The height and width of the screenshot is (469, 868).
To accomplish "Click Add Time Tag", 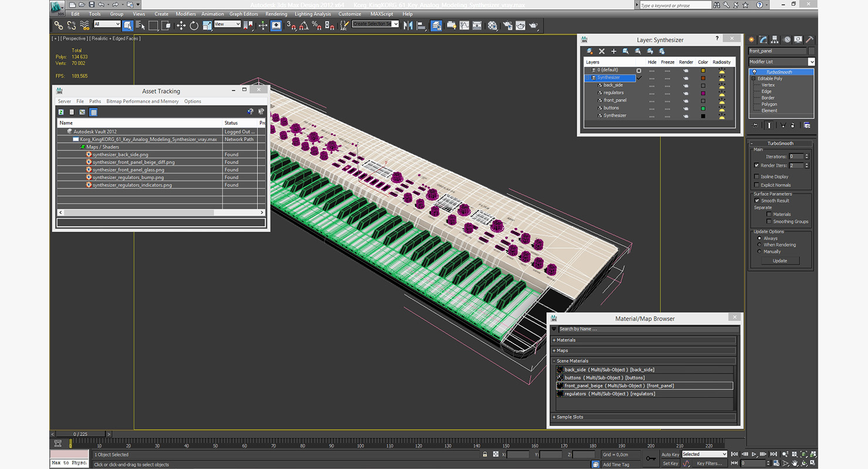I will click(616, 464).
